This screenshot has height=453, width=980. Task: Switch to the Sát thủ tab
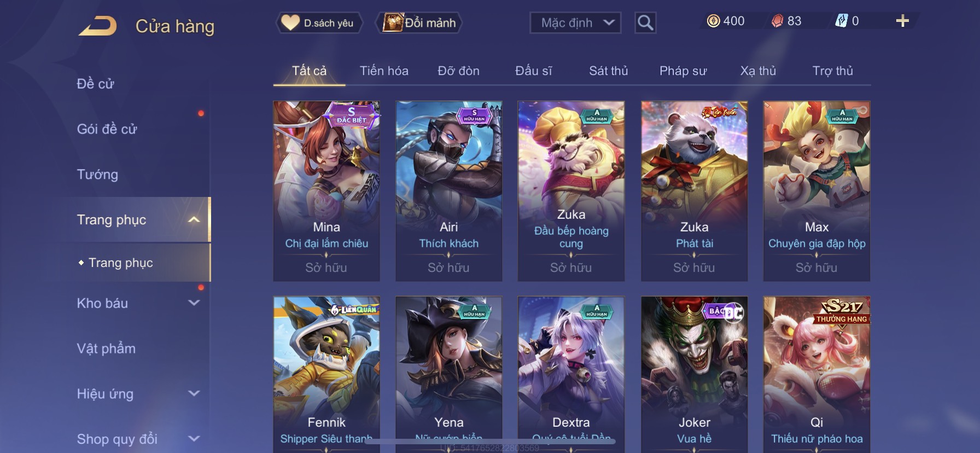click(x=609, y=71)
